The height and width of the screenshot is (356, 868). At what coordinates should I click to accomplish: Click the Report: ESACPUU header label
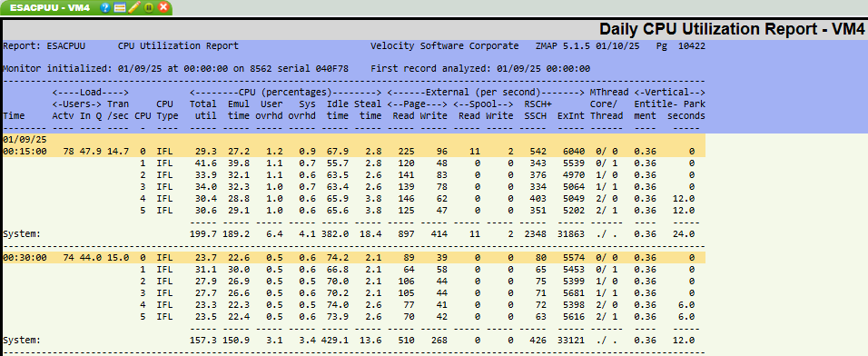[x=44, y=46]
